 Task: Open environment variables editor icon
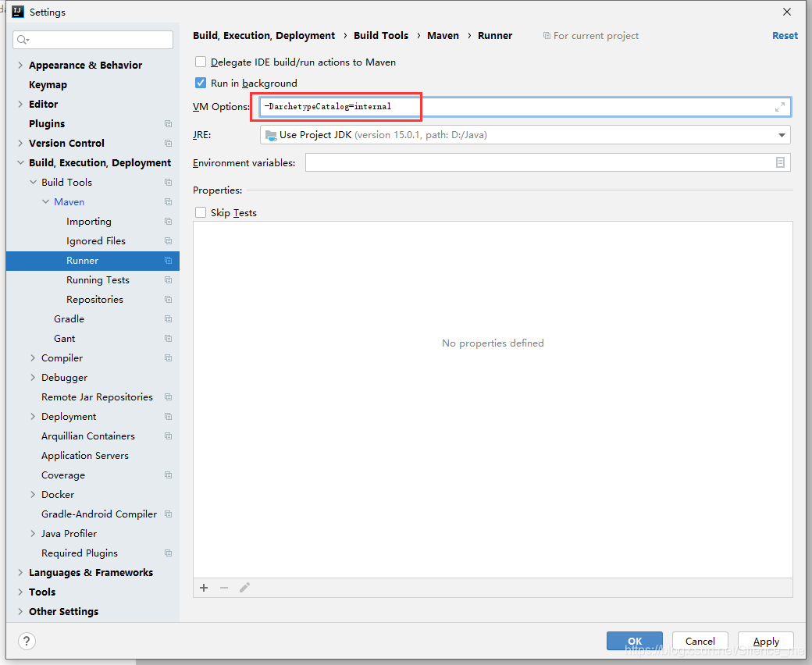[x=780, y=162]
